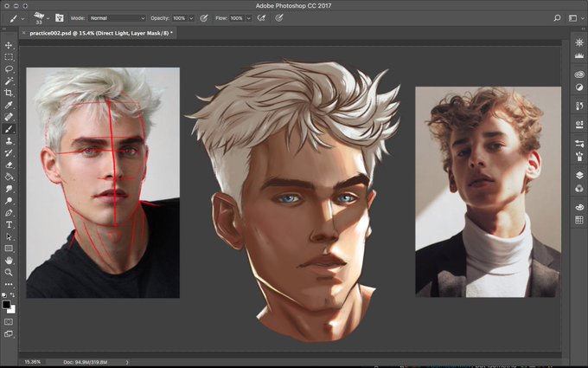Open the Histogram panel
The height and width of the screenshot is (368, 588).
pos(579,55)
